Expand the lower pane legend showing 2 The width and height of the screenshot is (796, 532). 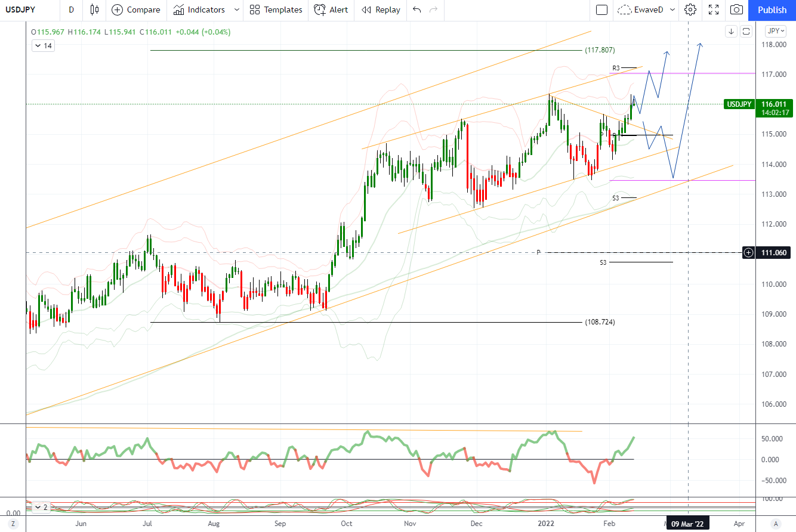click(x=42, y=508)
